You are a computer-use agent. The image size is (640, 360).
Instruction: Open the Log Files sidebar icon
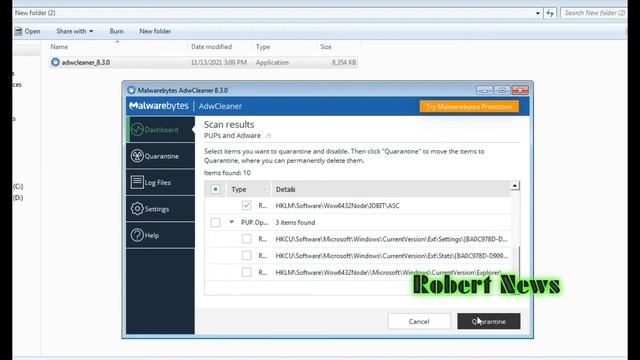pyautogui.click(x=137, y=182)
